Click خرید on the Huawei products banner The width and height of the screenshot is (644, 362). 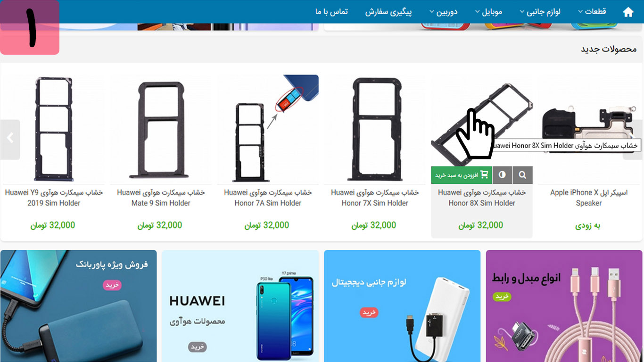point(198,347)
